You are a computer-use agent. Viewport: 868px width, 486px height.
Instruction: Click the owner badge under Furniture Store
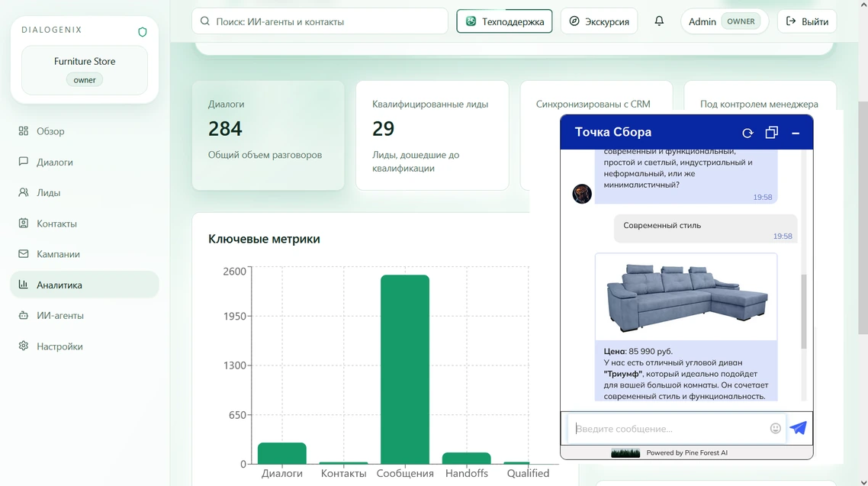coord(84,79)
